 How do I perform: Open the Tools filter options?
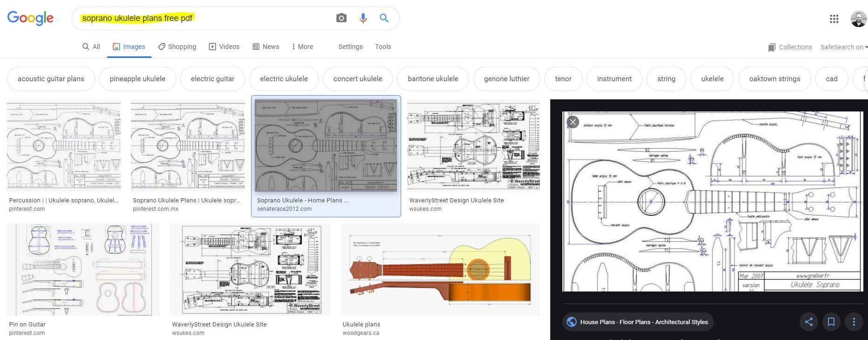(x=383, y=47)
